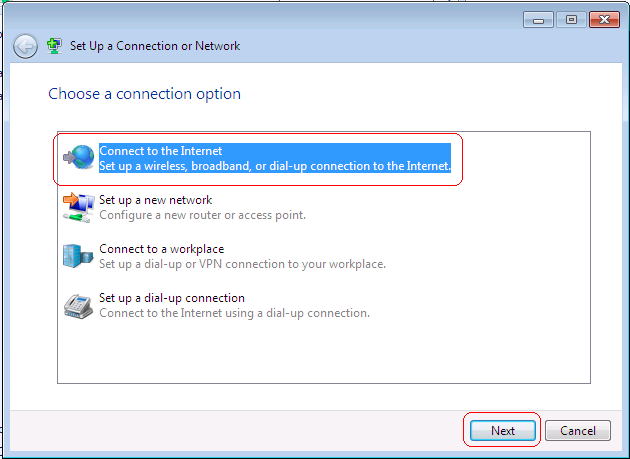This screenshot has width=630, height=459.
Task: Click the wizard's network icon in title bar
Action: (x=55, y=45)
